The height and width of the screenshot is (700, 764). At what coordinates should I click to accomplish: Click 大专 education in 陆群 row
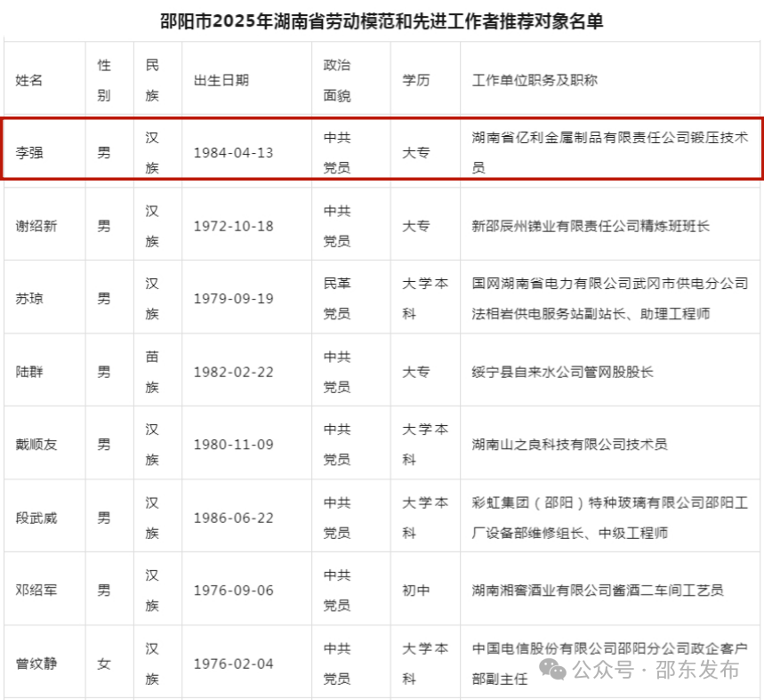415,372
